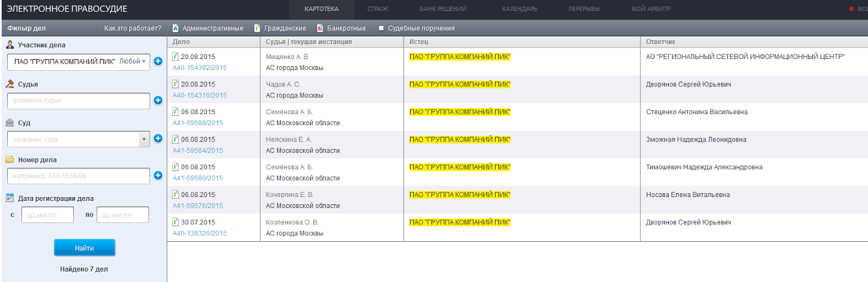Viewport: 868px width, 282px height.
Task: Click the Участник дела person icon
Action: click(10, 45)
